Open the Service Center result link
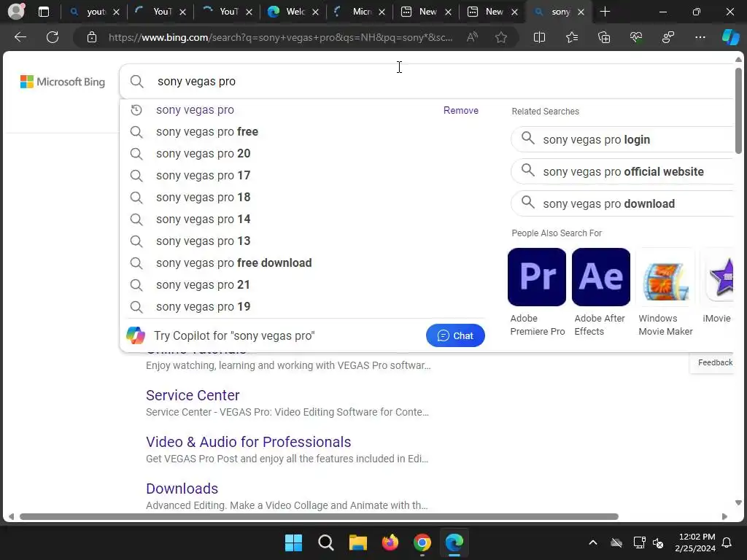Viewport: 747px width, 560px height. (x=193, y=395)
